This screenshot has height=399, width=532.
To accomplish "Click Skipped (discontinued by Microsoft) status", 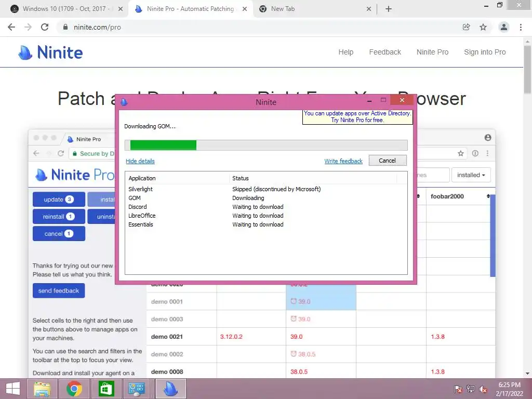I will coord(276,189).
